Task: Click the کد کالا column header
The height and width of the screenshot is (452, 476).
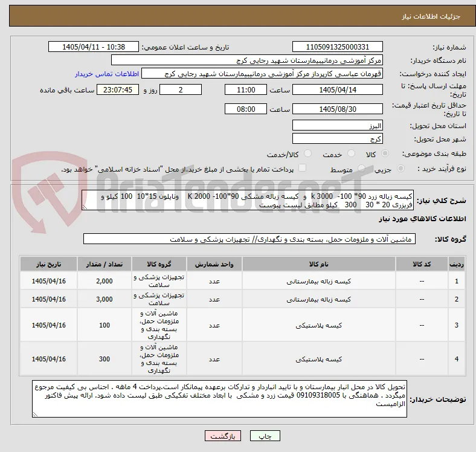Action: tap(422, 264)
